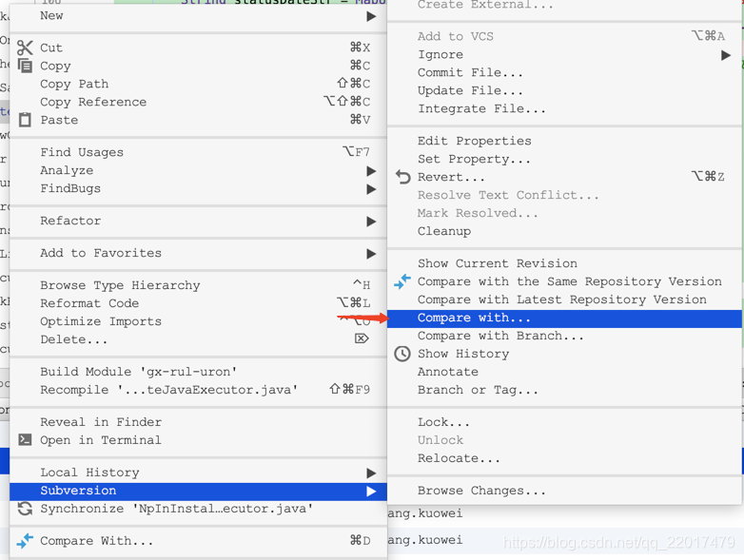The image size is (744, 560).
Task: Expand the Analyze submenu arrow
Action: tap(371, 171)
